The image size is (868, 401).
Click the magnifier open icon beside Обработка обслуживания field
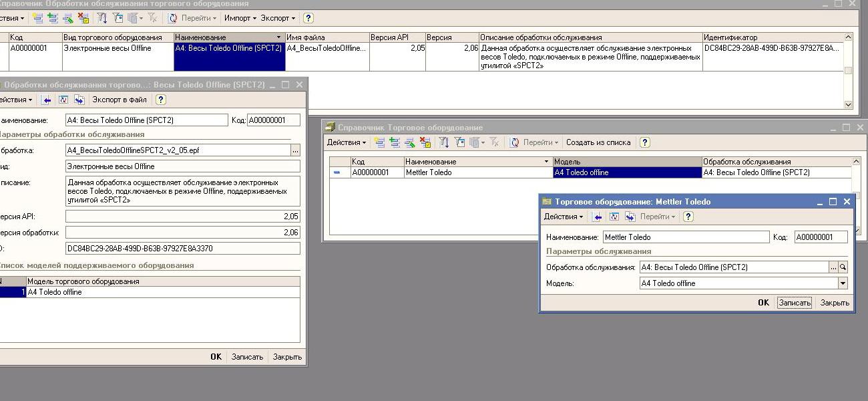click(x=843, y=267)
